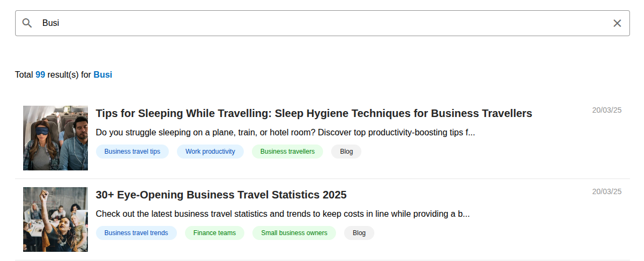Click the statistics article description text
The width and height of the screenshot is (644, 261).
[x=283, y=214]
